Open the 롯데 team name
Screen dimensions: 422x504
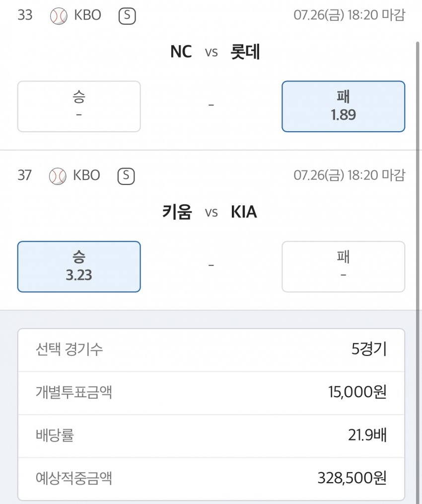point(245,52)
